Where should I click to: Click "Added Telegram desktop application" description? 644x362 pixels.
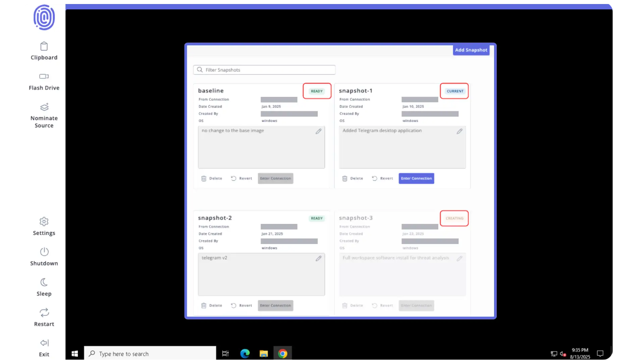382,130
